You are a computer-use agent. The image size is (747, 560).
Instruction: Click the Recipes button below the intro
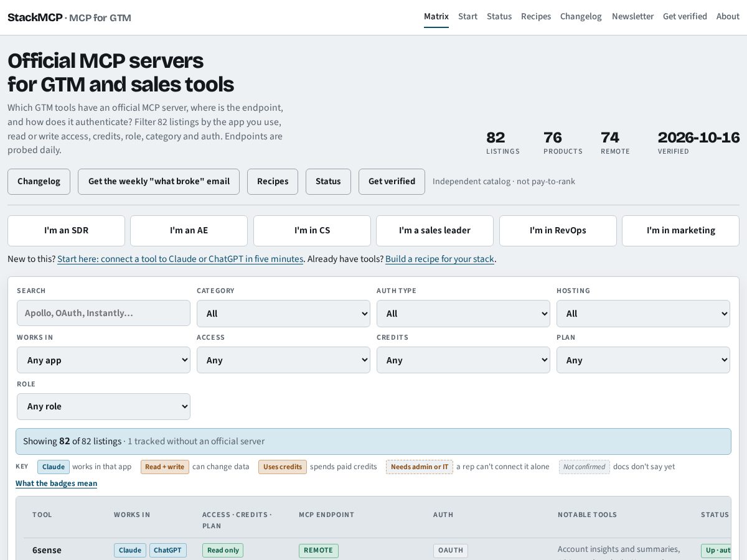click(273, 182)
